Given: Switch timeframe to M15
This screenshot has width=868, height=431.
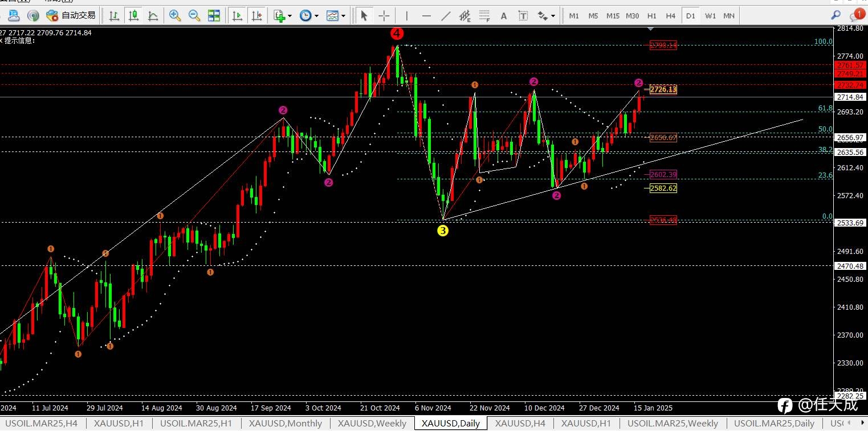Looking at the screenshot, I should 613,16.
